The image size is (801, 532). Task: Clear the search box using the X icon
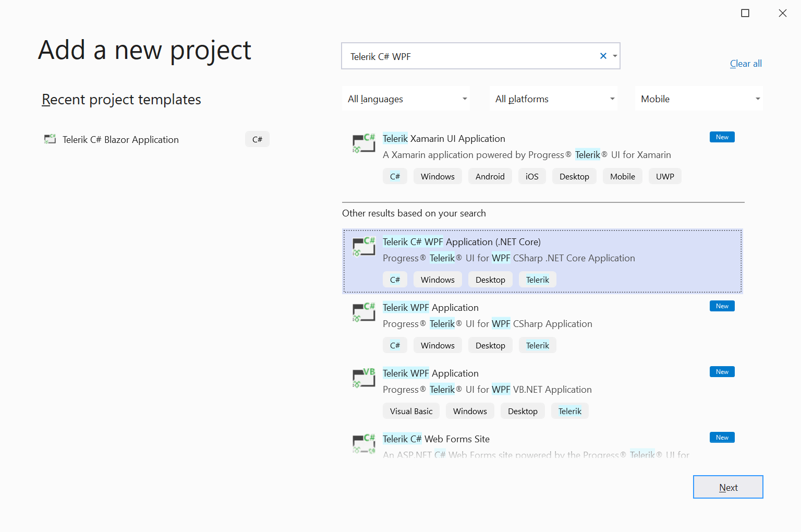(603, 56)
